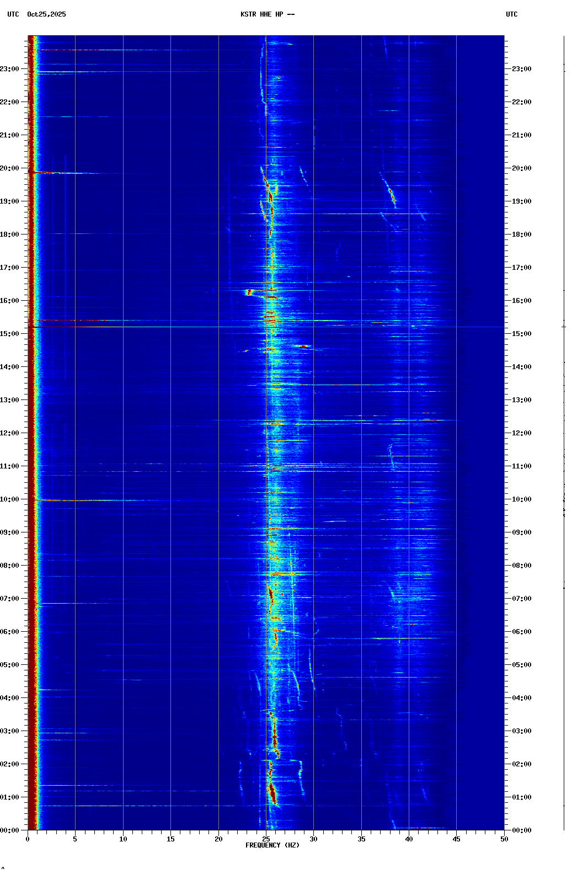Viewport: 588px width, 874px height.
Task: Click the UTC label in the top-right corner
Action: (511, 14)
